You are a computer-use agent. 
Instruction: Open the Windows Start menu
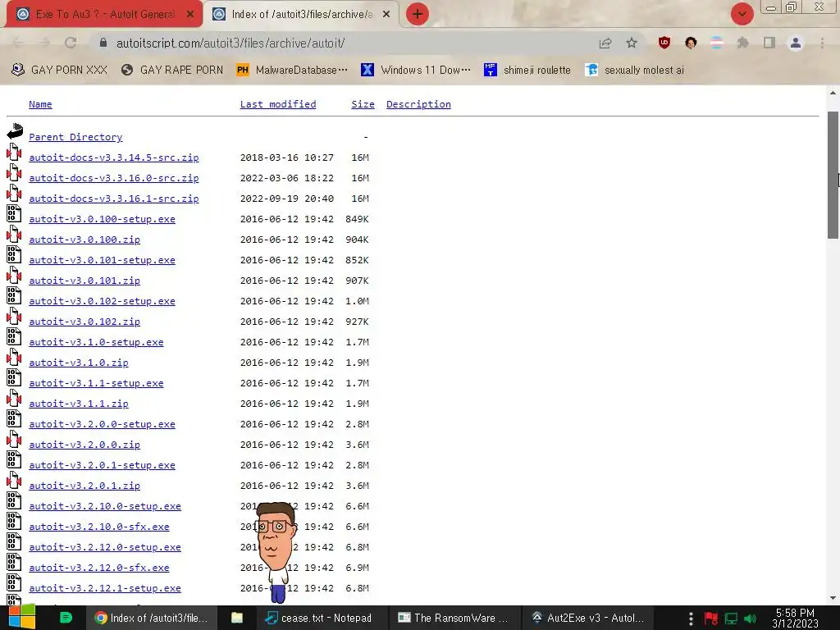(x=21, y=617)
